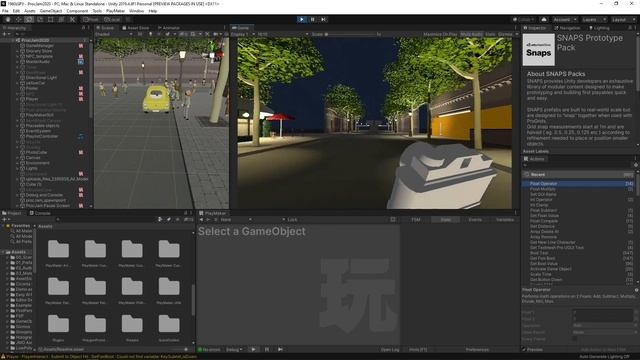Open the Window menu
Image resolution: width=640 pixels, height=360 pixels.
(136, 11)
